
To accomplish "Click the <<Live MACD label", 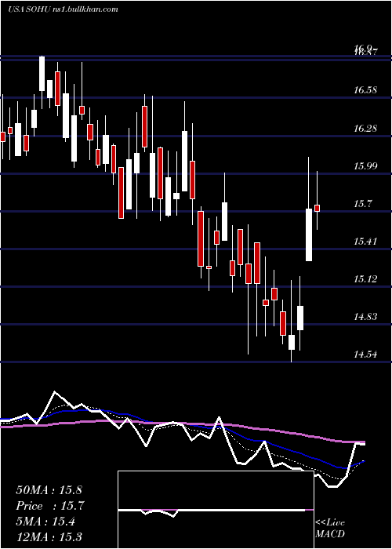I will 330,528.
